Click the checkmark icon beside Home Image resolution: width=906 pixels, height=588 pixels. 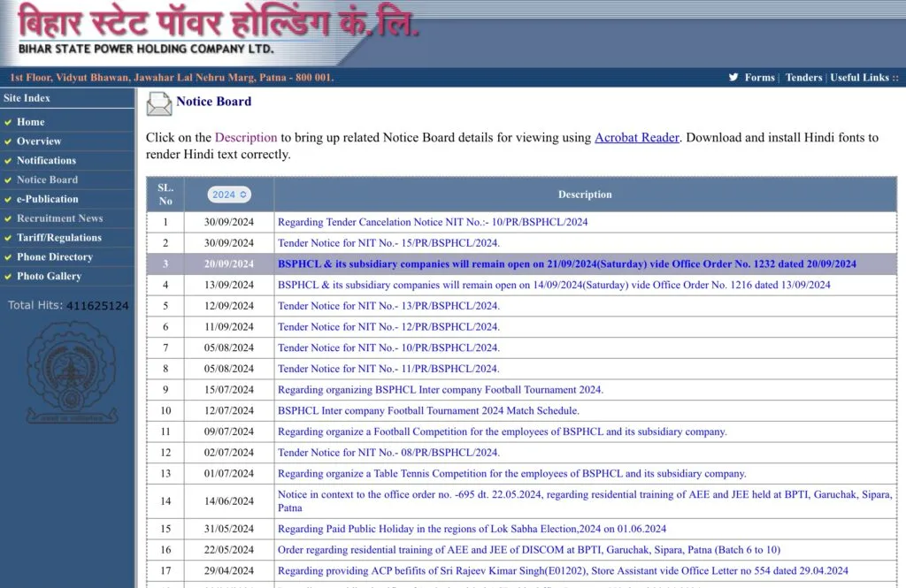pos(8,122)
